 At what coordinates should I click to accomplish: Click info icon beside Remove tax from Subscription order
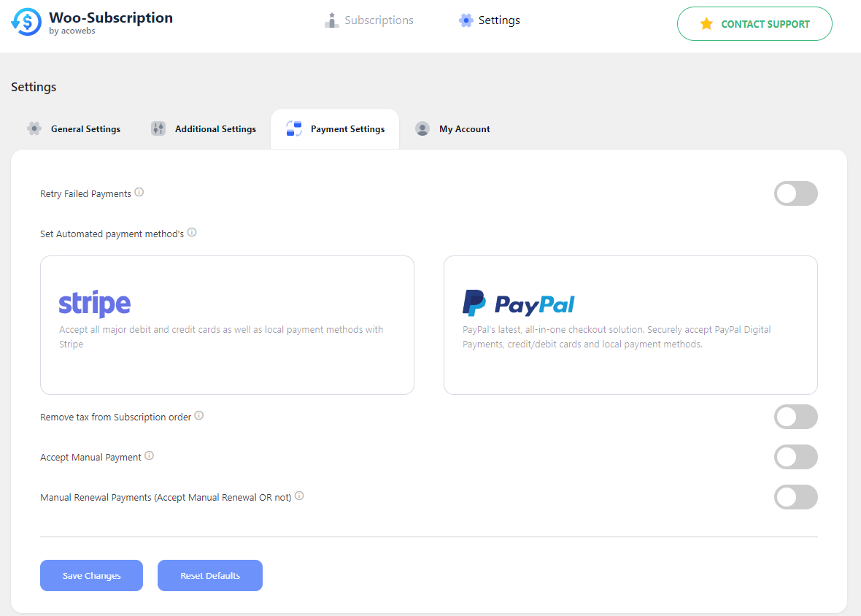(x=198, y=415)
